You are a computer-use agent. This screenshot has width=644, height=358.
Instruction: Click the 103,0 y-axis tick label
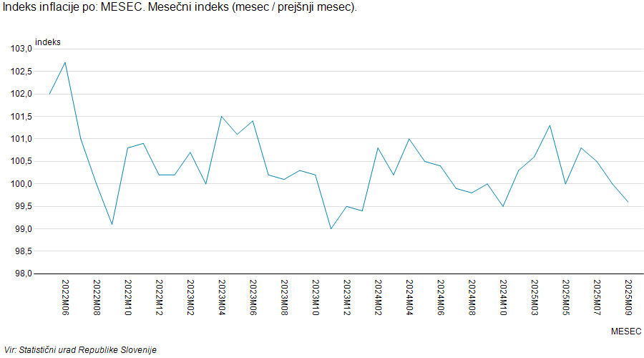pyautogui.click(x=21, y=49)
